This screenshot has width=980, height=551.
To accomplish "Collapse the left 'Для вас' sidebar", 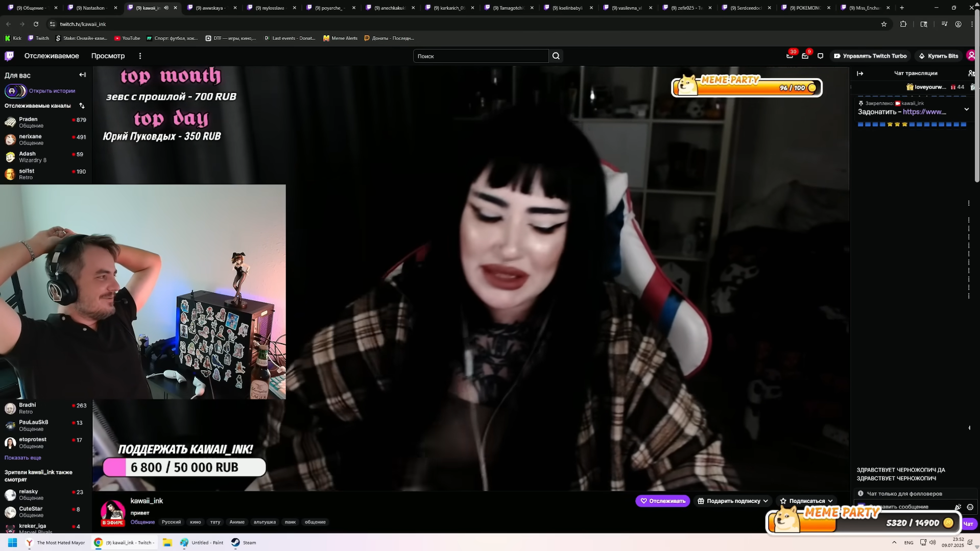I will click(x=82, y=75).
